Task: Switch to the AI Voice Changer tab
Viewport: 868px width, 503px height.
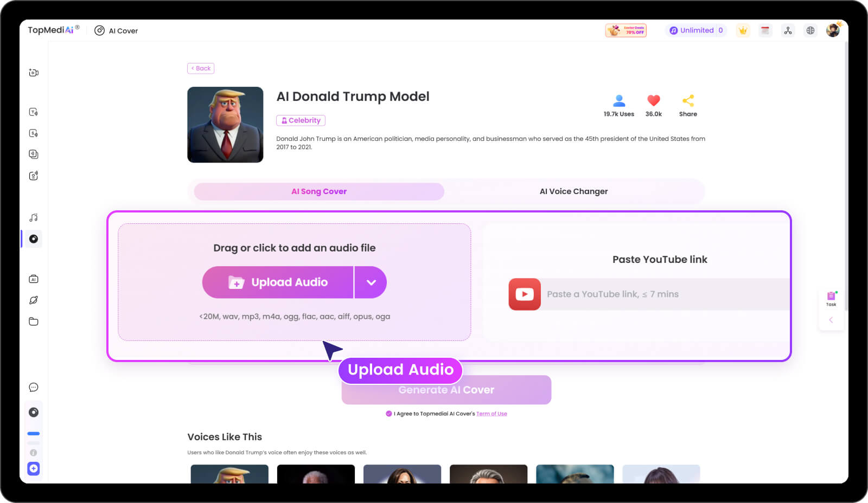Action: coord(573,191)
